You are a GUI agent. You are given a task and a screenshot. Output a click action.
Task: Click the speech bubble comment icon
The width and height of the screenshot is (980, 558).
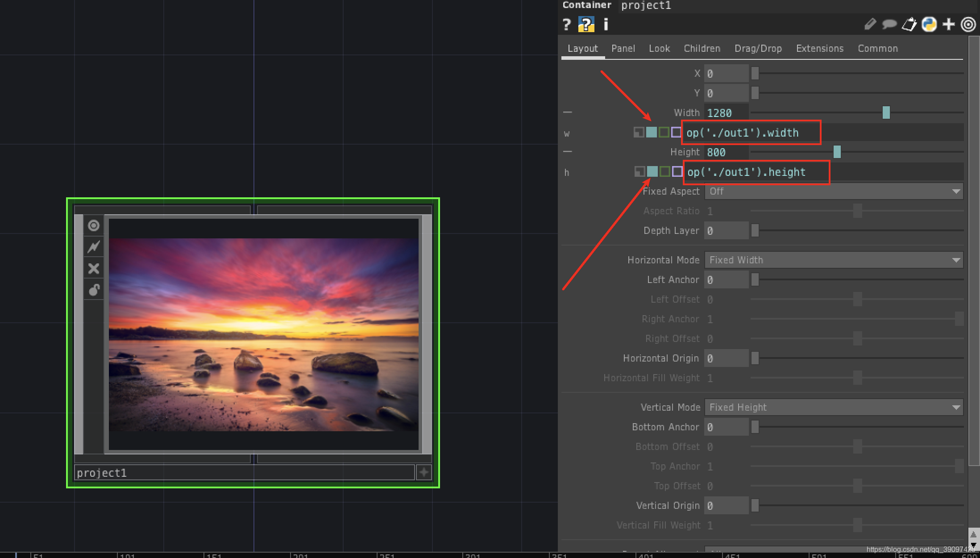pyautogui.click(x=890, y=25)
